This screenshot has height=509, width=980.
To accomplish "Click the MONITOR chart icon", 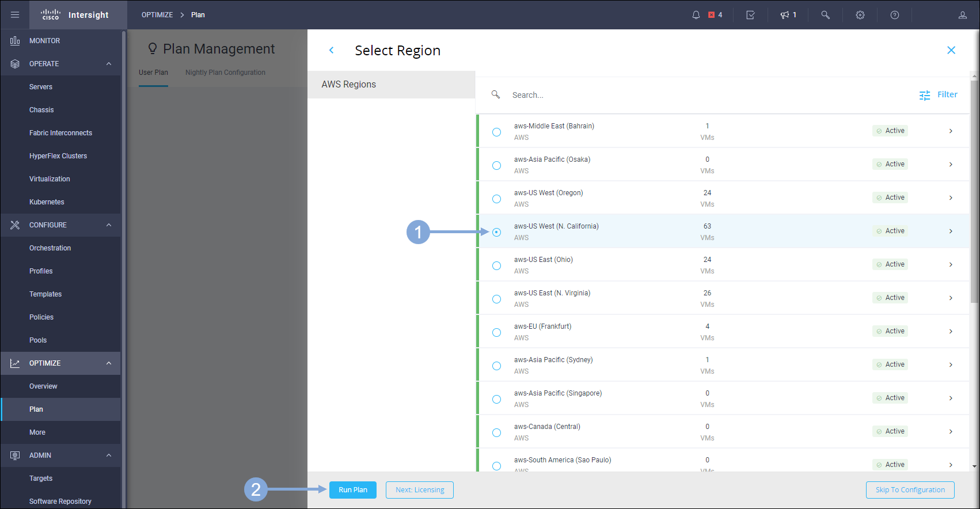I will click(15, 41).
